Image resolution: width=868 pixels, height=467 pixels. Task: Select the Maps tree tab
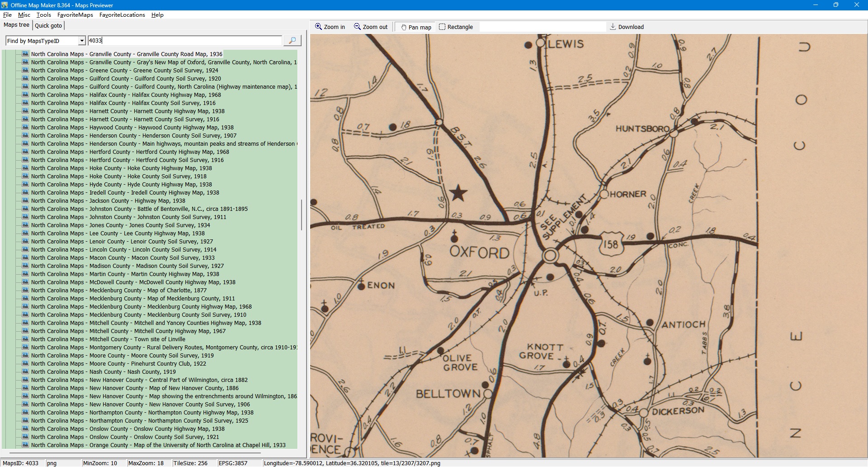click(16, 25)
